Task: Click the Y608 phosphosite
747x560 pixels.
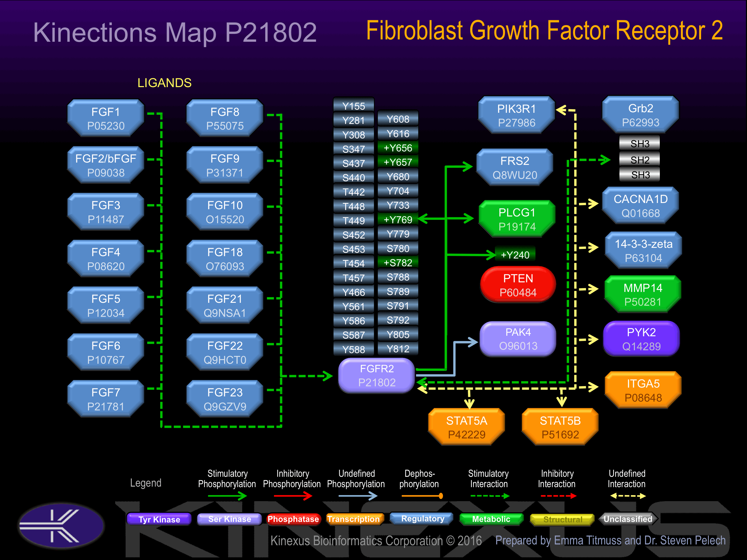Action: [398, 119]
